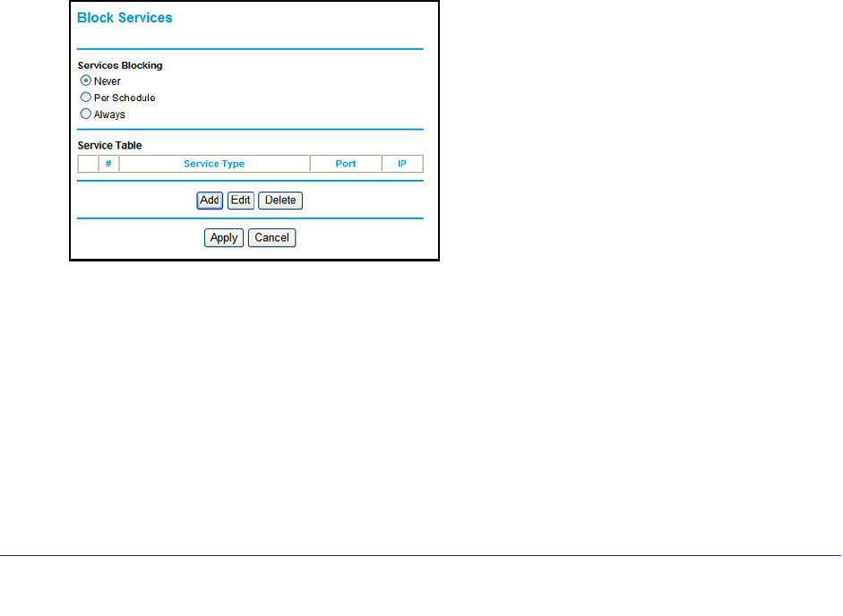Screen dimensions: 843x616
Task: Click the Port column header
Action: click(346, 164)
